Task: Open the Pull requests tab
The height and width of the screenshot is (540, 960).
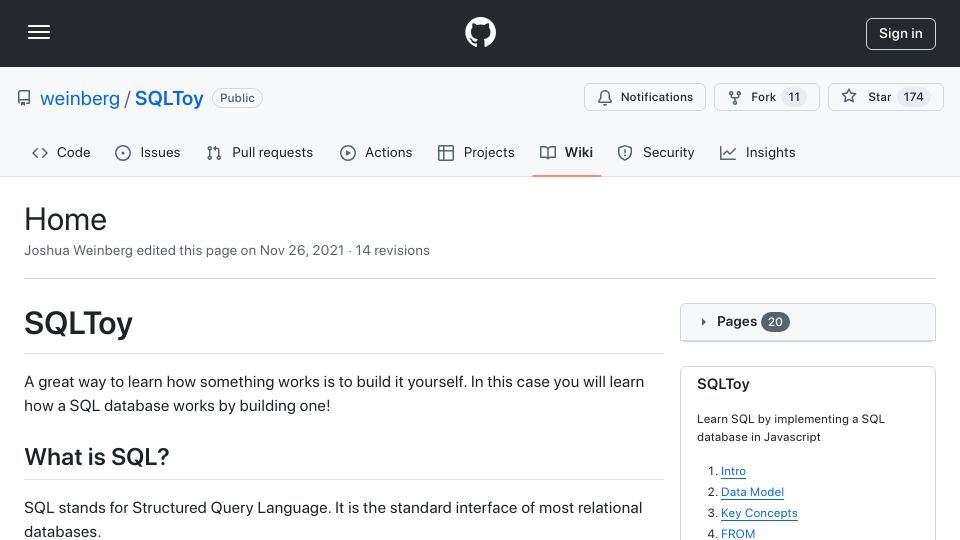Action: (260, 152)
